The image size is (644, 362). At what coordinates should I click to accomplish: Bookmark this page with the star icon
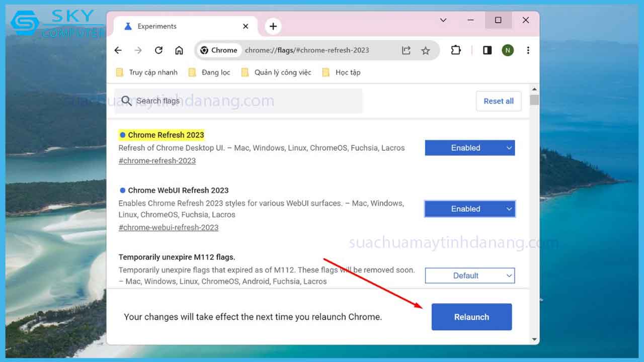click(x=426, y=50)
